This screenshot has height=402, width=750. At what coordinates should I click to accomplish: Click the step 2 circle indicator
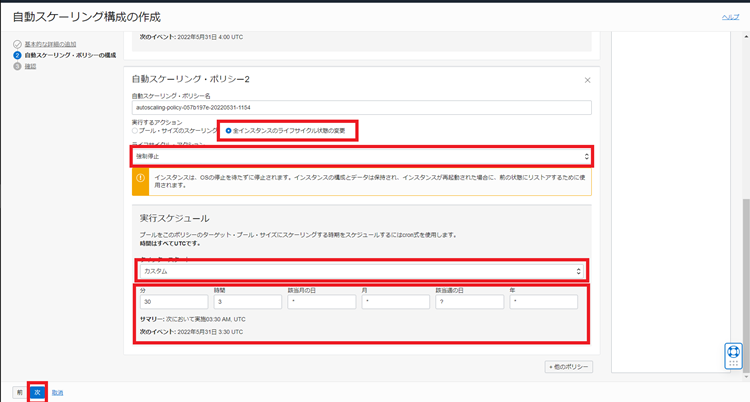pos(17,55)
